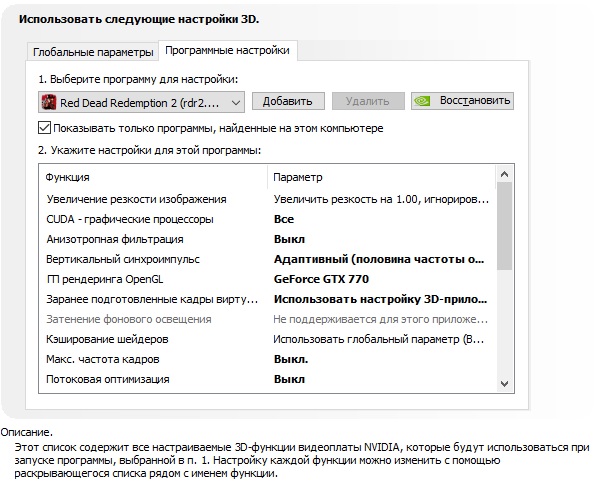Select the Программные настройки tab
Screen dimensions: 601x493
(228, 50)
